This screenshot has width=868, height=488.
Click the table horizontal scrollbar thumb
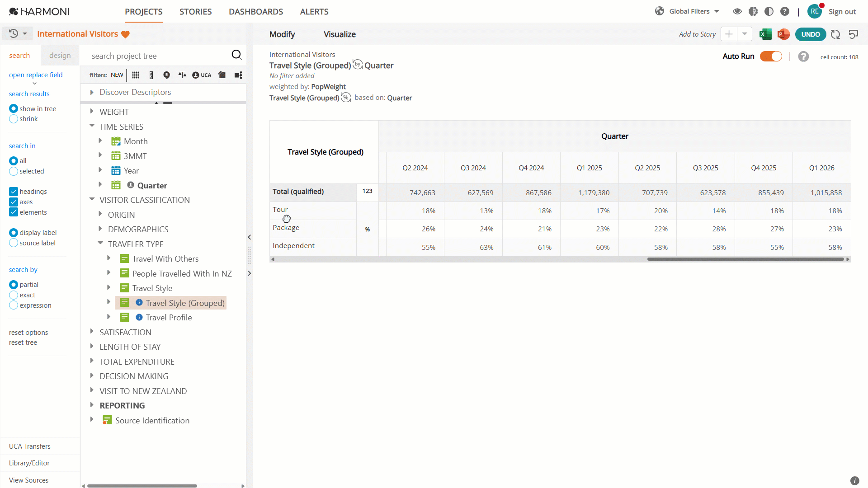[745, 259]
